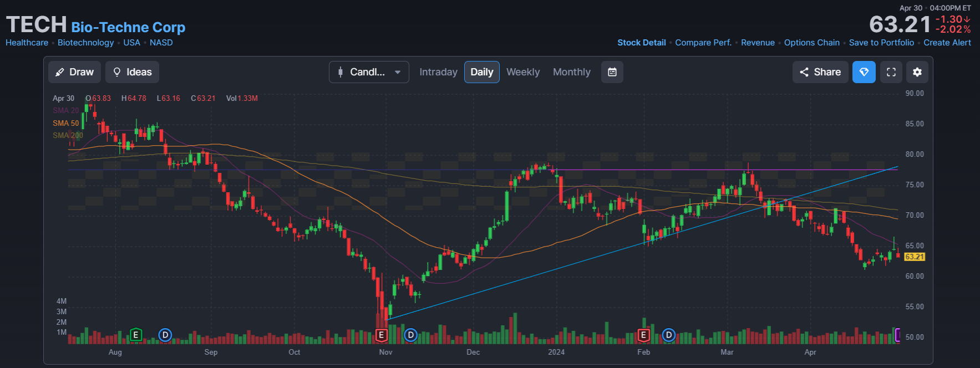Click the share icon in Share button
Viewport: 980px width, 368px height.
804,72
